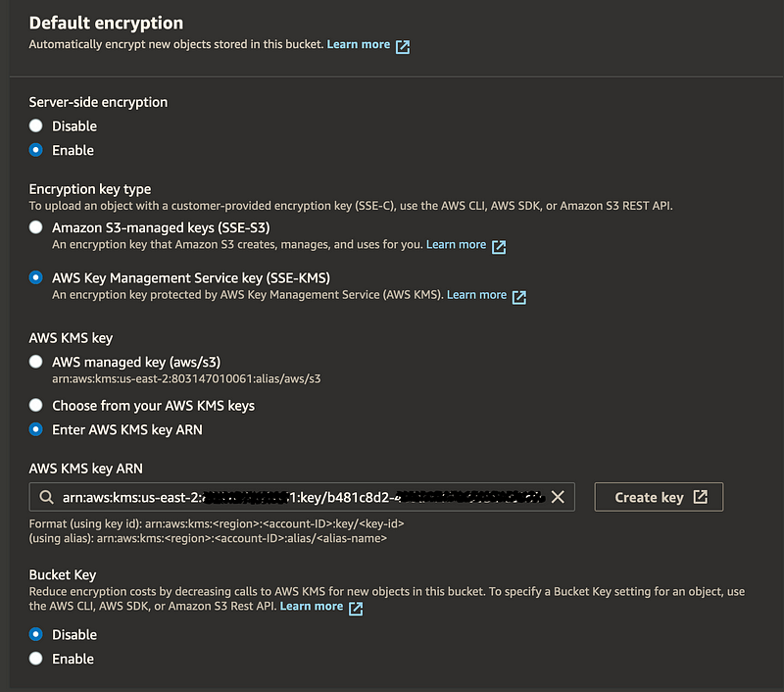784x692 pixels.
Task: Select Enter AWS KMS key ARN option
Action: click(36, 429)
